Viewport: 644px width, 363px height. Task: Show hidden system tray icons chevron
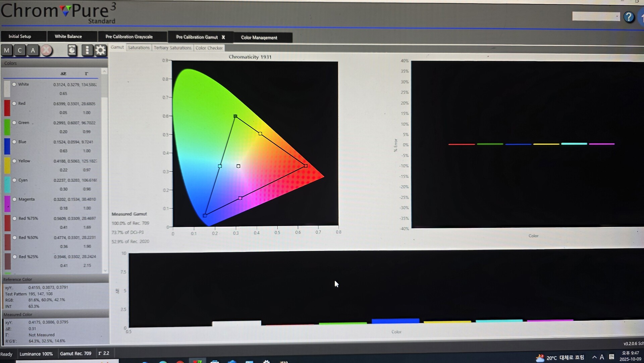[x=594, y=357]
